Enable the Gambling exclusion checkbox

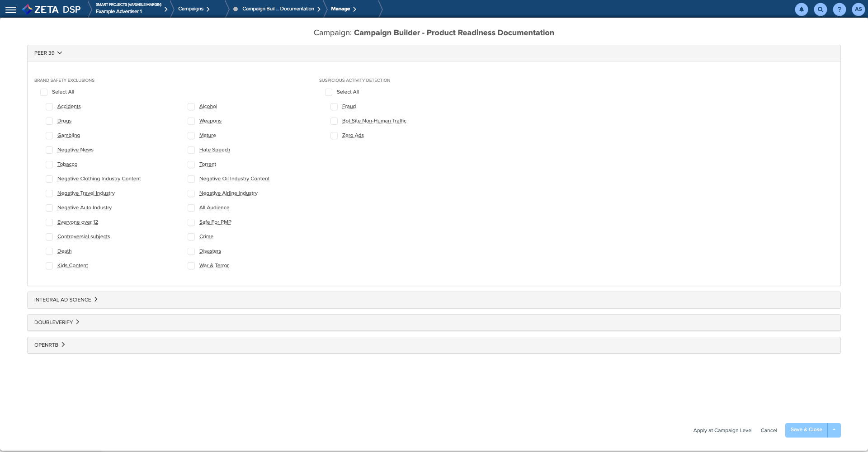[49, 136]
